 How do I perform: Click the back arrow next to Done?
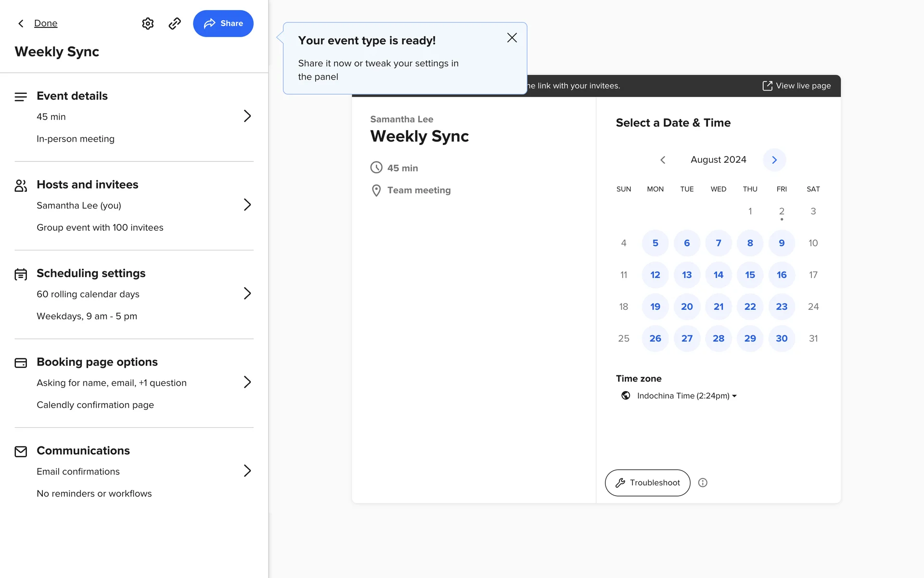[21, 24]
